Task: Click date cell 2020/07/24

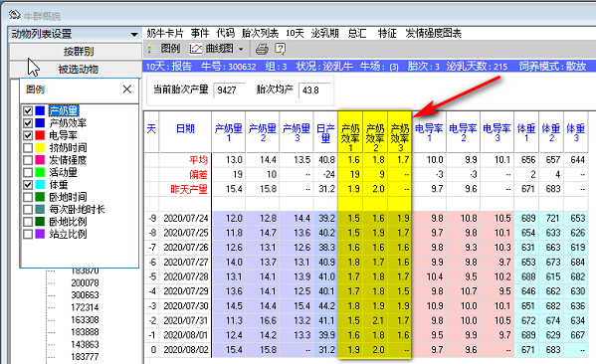Action: pyautogui.click(x=186, y=219)
